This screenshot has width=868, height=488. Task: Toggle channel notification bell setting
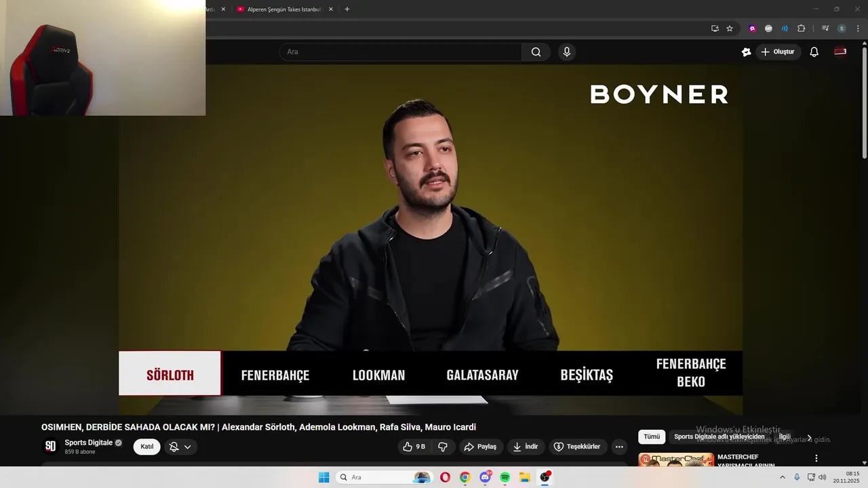(180, 447)
